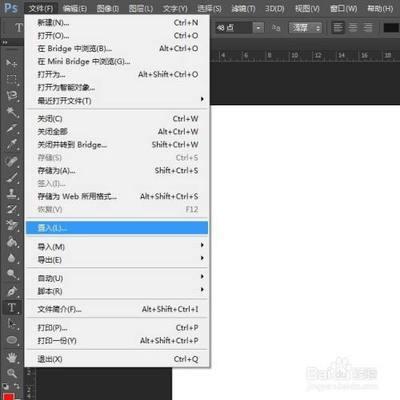Image resolution: width=400 pixels, height=400 pixels.
Task: Choose 打开为智能对象... entry
Action: (117, 88)
